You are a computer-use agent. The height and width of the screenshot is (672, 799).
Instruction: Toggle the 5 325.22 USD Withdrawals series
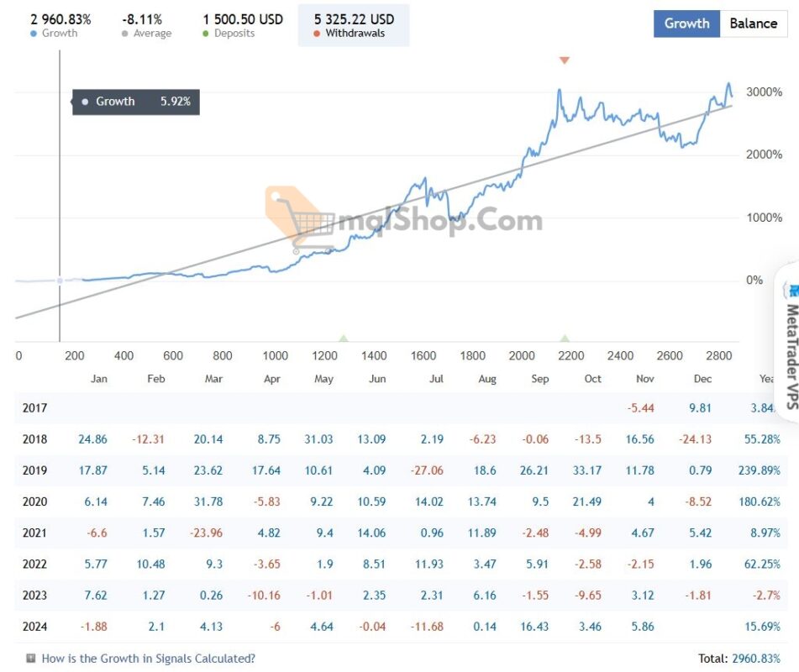pos(354,25)
